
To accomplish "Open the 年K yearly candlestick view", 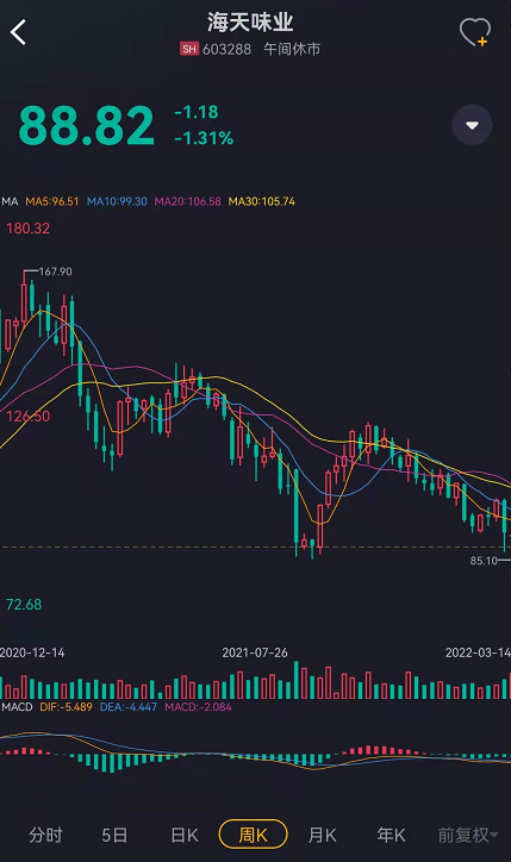I will coord(391,835).
